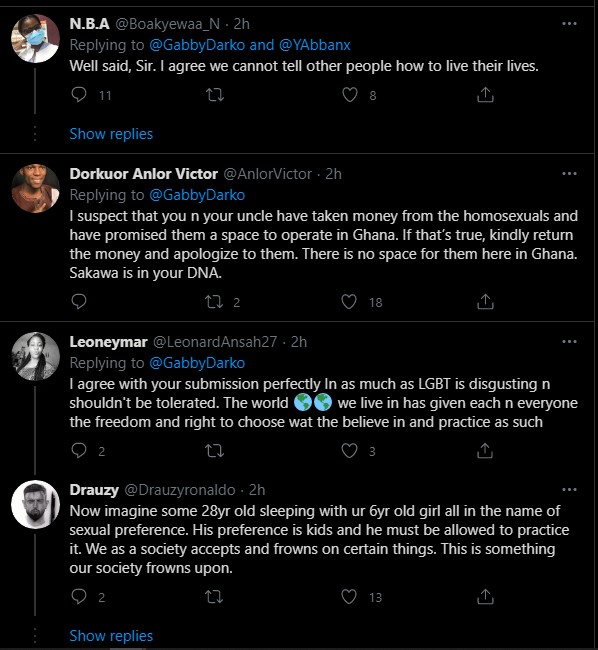Show replies under Drauzy's tweet
Screen dimensions: 598x650
point(111,636)
